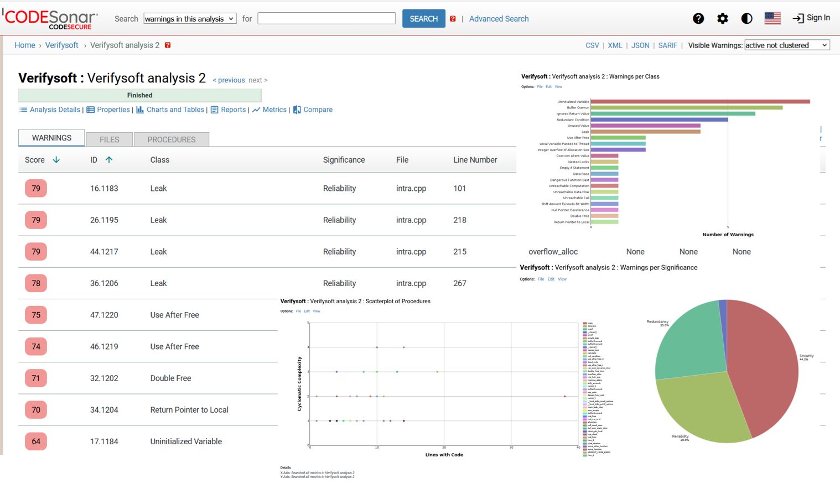Export results via the CSV link
840x504 pixels.
[592, 45]
